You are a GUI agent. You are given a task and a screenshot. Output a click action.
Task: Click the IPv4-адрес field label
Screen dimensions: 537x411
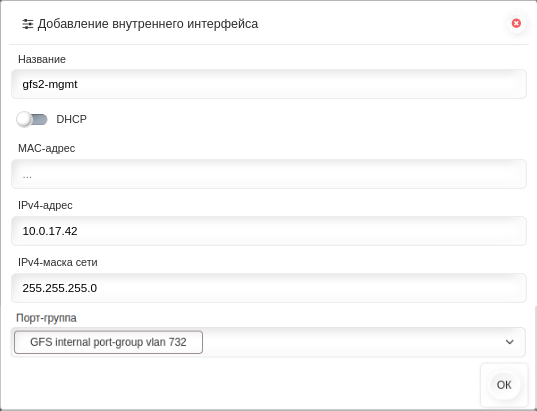coord(45,205)
